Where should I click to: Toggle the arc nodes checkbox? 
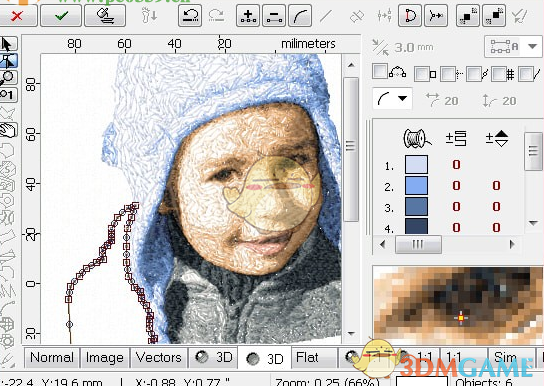click(380, 71)
